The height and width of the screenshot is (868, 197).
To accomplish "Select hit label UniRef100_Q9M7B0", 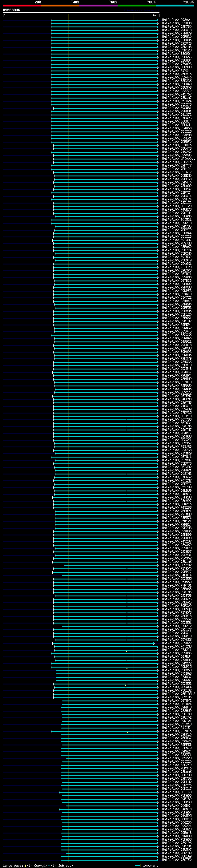I will coord(177,26).
